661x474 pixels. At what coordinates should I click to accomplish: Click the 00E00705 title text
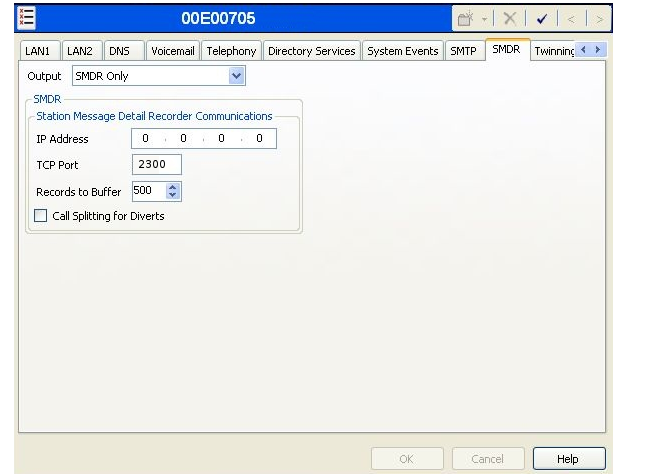[x=218, y=19]
